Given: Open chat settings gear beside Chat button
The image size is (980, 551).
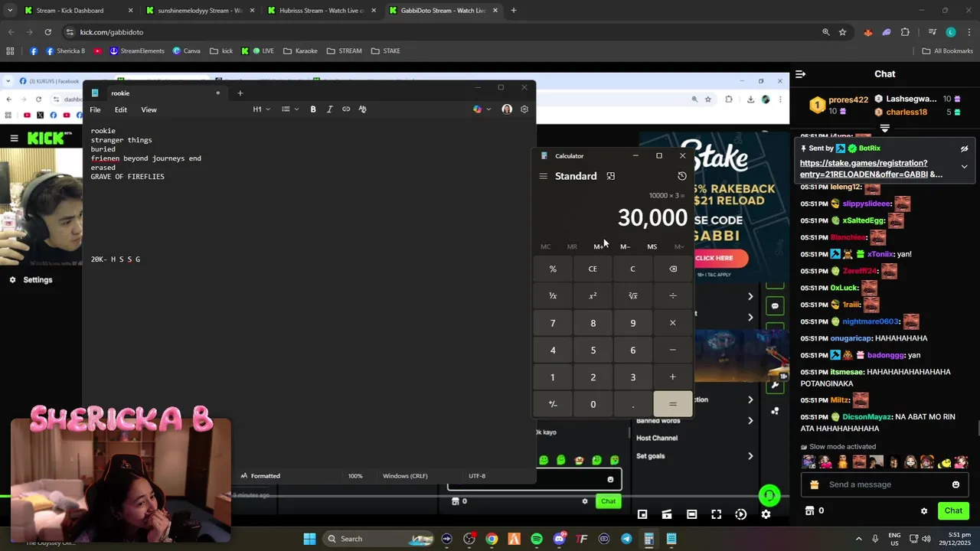Looking at the screenshot, I should coord(924,510).
